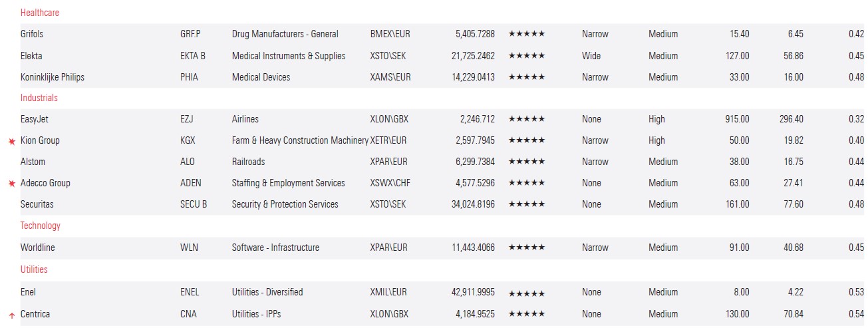
Task: Select the Healthcare sector heading
Action: tap(40, 13)
